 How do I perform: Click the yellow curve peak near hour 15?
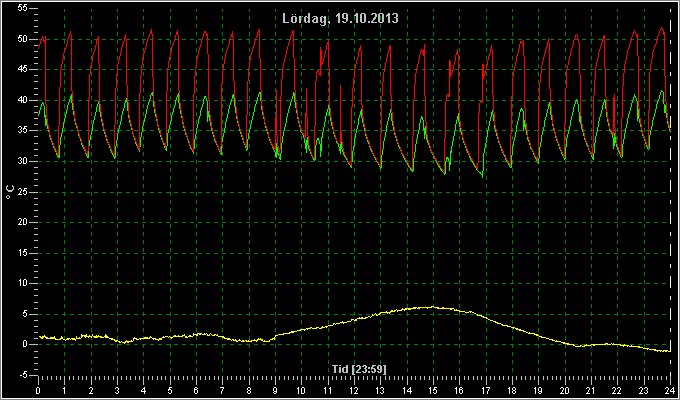click(x=432, y=307)
